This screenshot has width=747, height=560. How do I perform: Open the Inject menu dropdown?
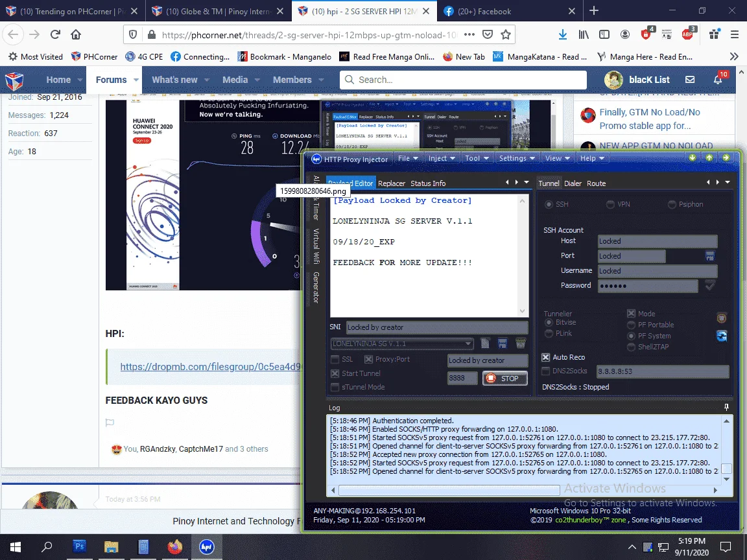click(x=442, y=158)
